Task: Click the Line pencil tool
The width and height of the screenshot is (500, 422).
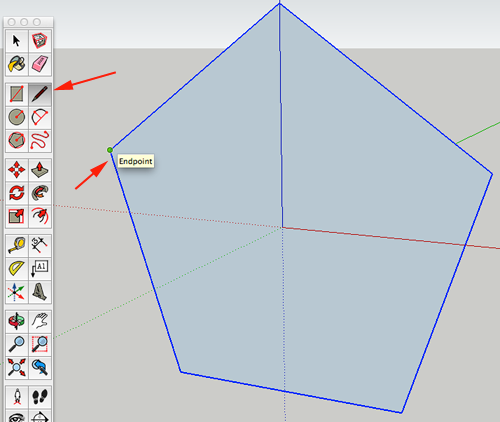Action: click(40, 94)
